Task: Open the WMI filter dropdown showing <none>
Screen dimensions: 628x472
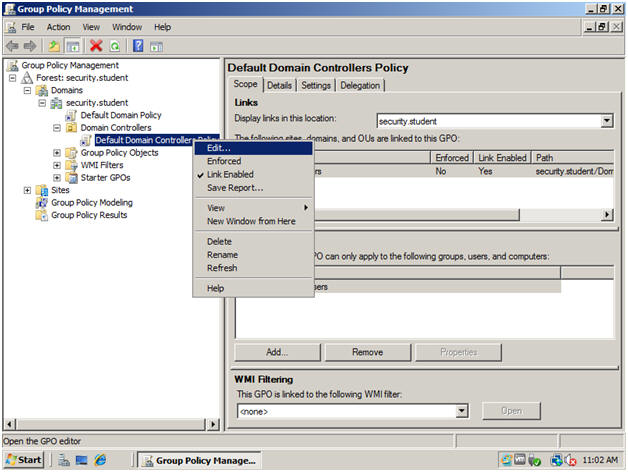Action: point(462,411)
